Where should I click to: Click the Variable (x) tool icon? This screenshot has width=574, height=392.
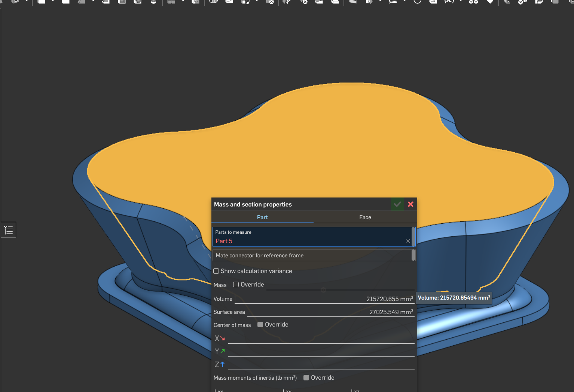449,1
